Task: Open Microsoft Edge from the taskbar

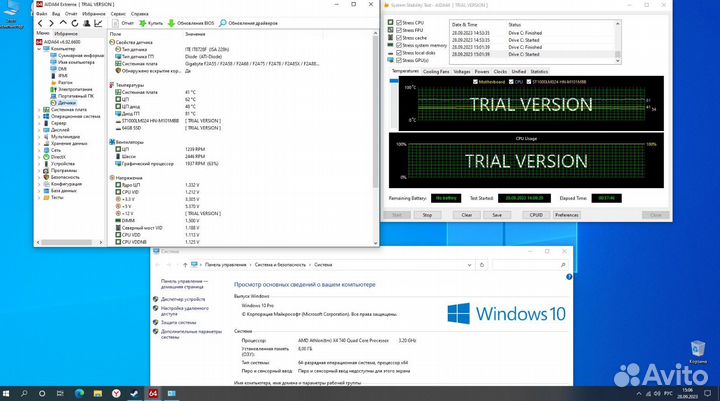Action: (x=79, y=394)
